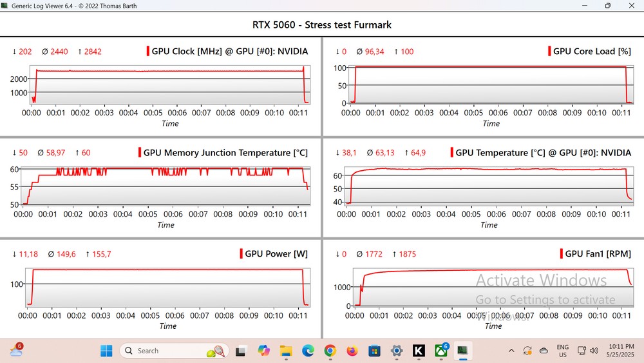
Task: Open Google Chrome from the taskbar
Action: click(330, 351)
